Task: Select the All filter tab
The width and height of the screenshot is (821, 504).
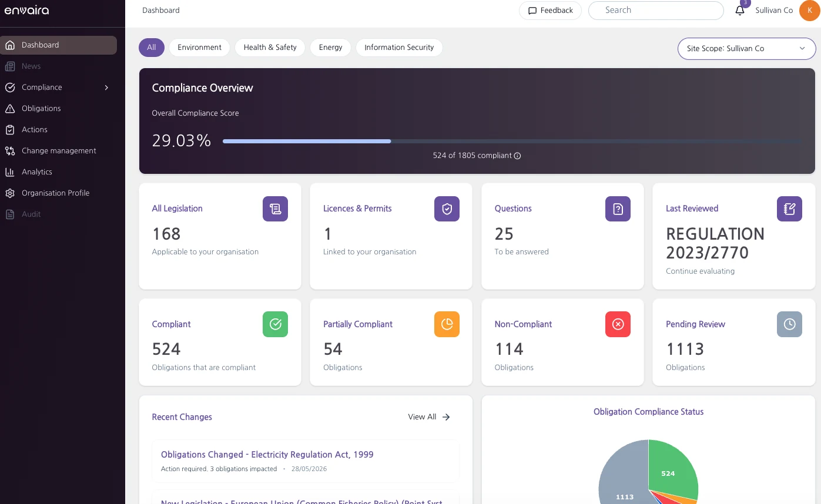Action: pyautogui.click(x=152, y=48)
